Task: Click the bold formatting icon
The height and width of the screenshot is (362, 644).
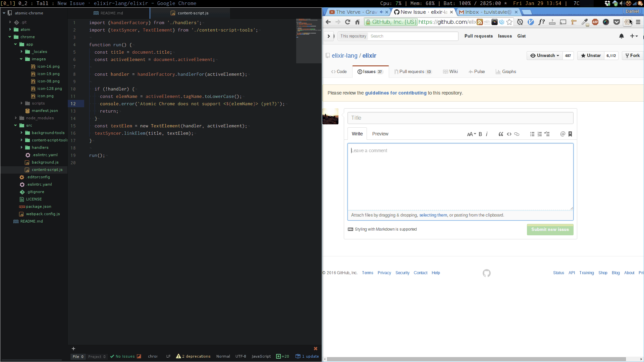Action: (480, 133)
